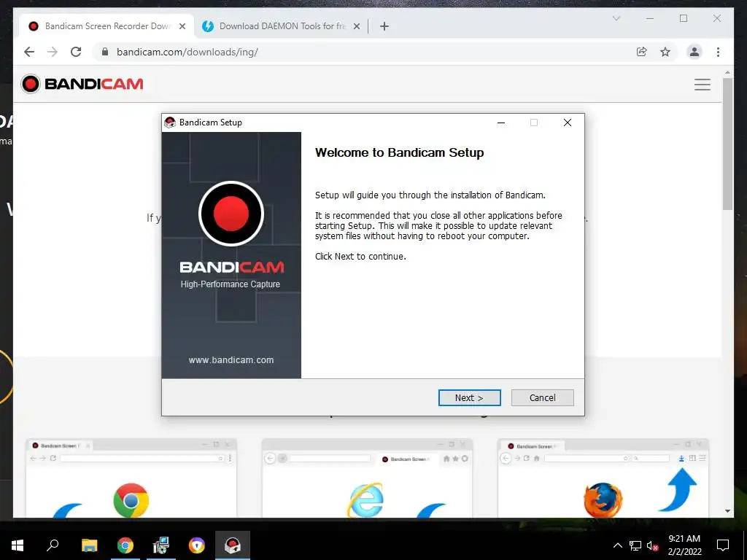Open a new Chrome tab
The height and width of the screenshot is (560, 747).
[x=384, y=26]
